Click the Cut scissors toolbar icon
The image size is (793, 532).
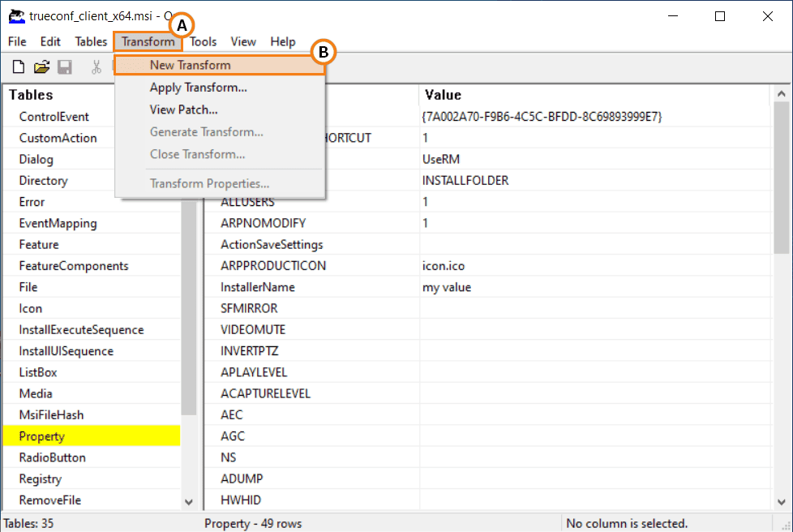(96, 66)
